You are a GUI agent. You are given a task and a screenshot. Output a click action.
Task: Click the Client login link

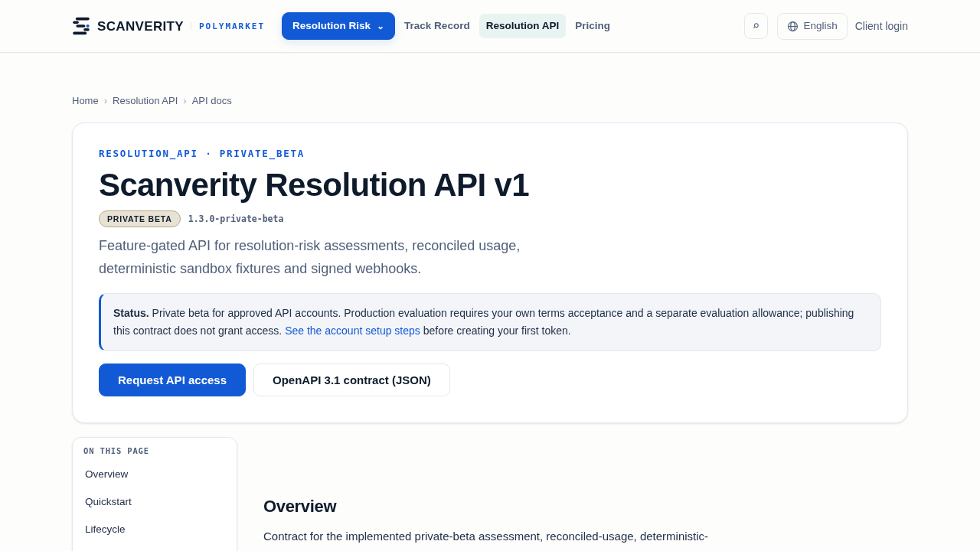coord(881,26)
